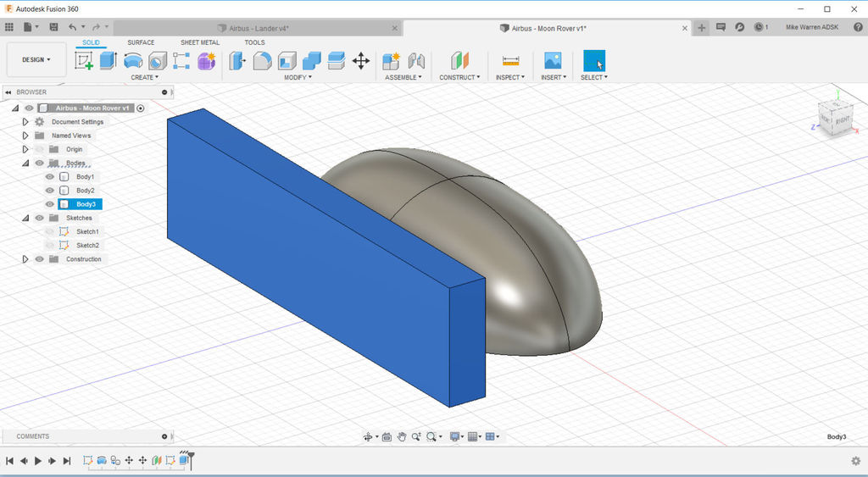Image resolution: width=868 pixels, height=477 pixels.
Task: Switch to the Airbus - Lander v4 document tab
Action: [258, 28]
